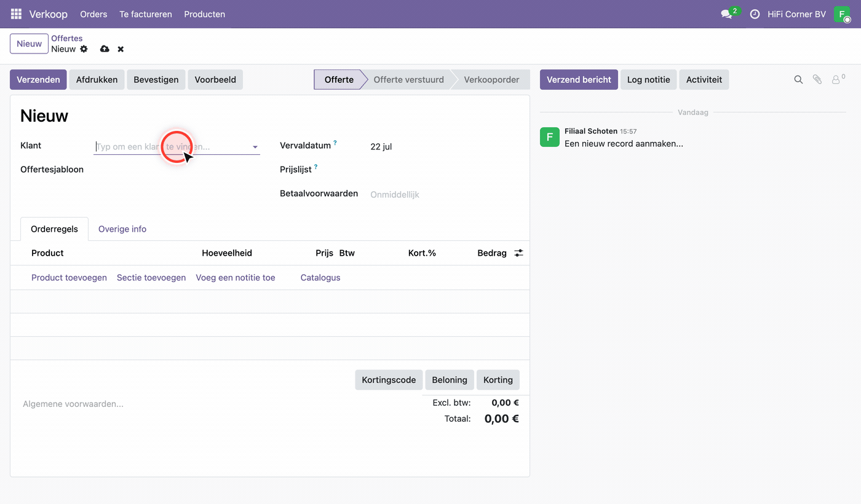
Task: Go back via Offertes breadcrumb
Action: (66, 38)
